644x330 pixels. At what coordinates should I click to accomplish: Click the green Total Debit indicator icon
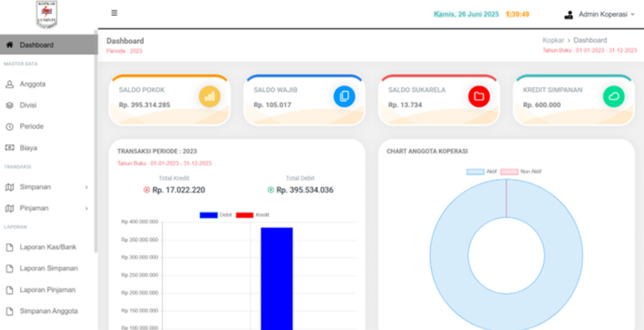(271, 190)
